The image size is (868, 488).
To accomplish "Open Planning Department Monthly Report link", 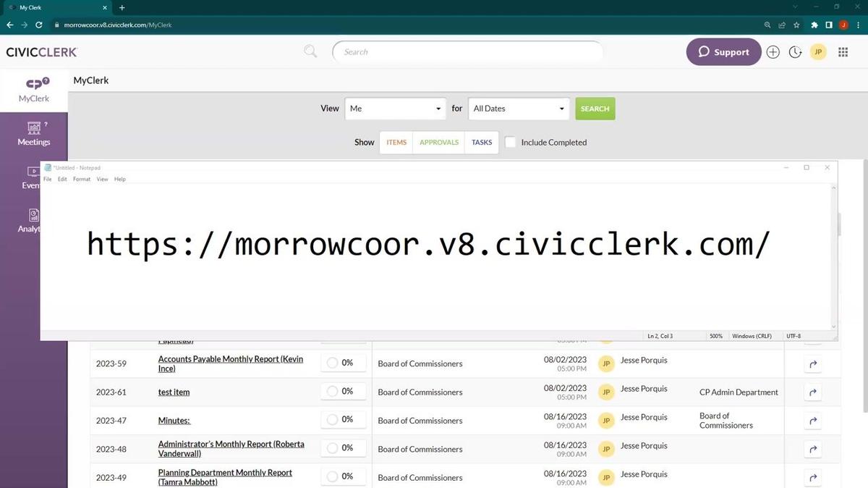I will pos(225,477).
